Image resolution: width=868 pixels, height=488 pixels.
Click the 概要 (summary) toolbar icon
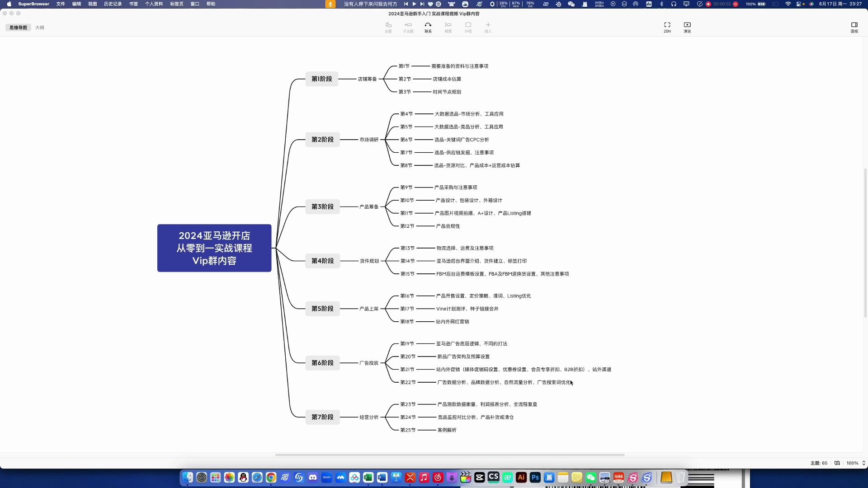448,27
